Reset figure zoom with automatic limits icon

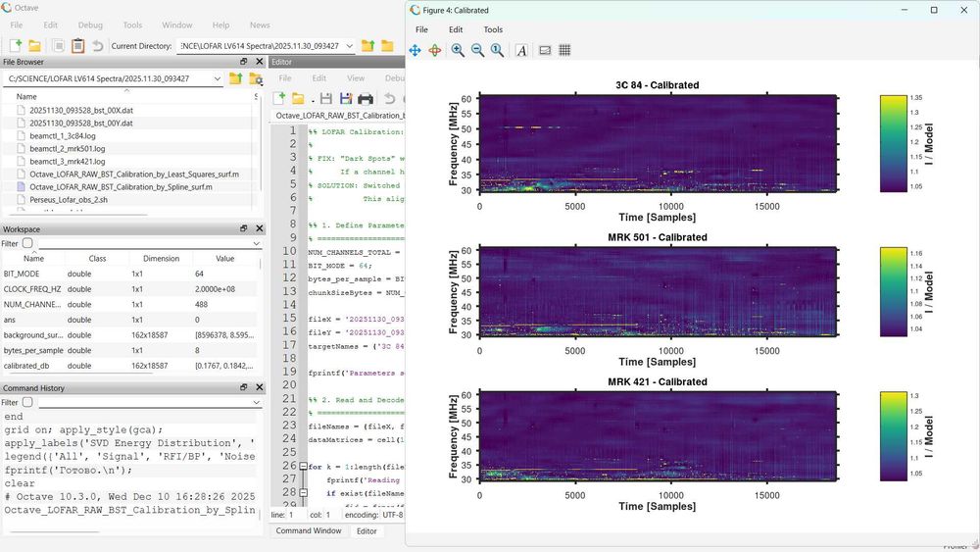tap(497, 50)
